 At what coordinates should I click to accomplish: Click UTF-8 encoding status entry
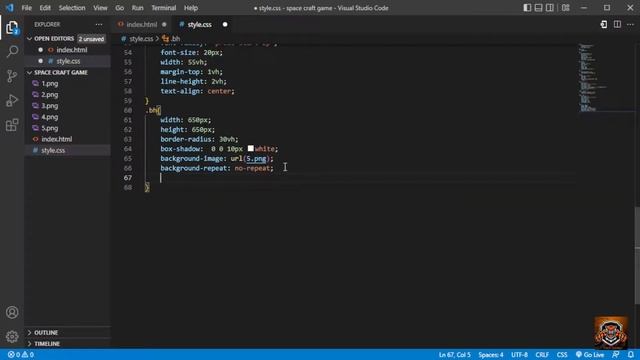pos(519,355)
